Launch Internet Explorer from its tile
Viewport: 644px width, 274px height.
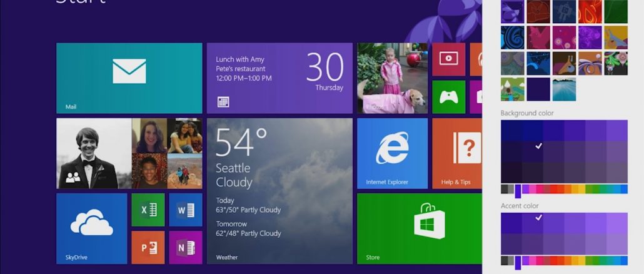(392, 153)
